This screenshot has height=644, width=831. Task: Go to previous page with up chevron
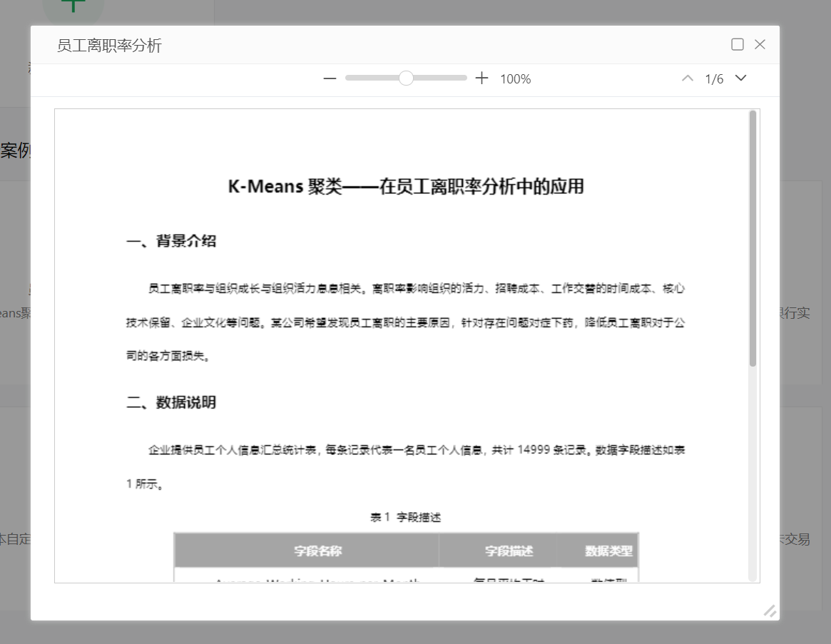coord(688,78)
